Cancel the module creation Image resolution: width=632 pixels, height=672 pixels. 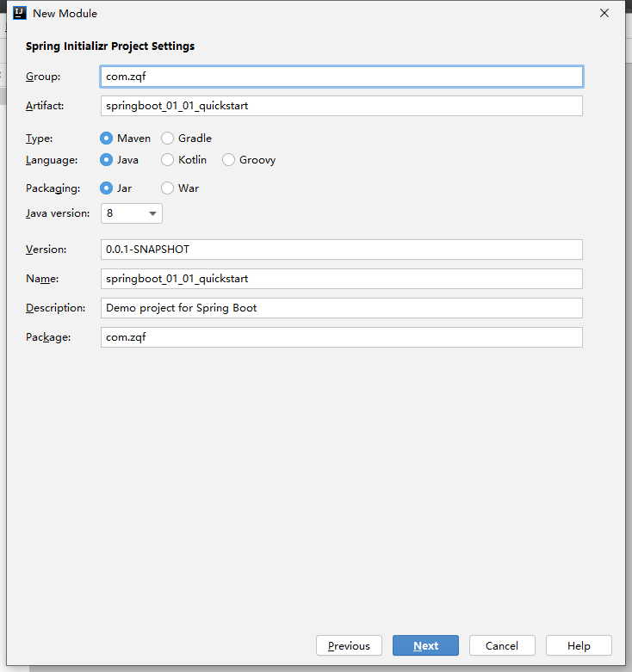502,645
